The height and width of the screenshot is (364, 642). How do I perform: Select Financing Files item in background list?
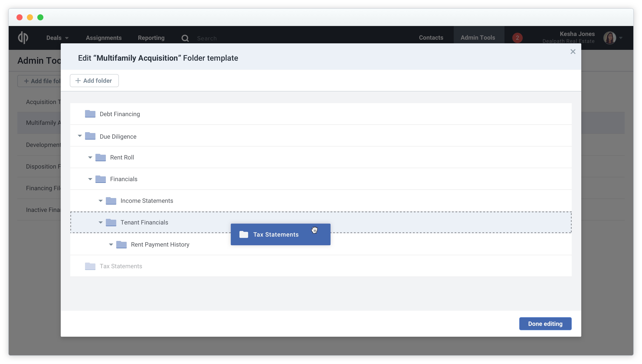coord(43,188)
